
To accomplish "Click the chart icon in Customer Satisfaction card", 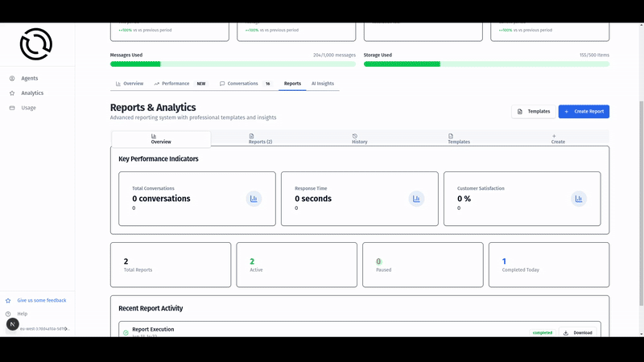I will point(579,199).
